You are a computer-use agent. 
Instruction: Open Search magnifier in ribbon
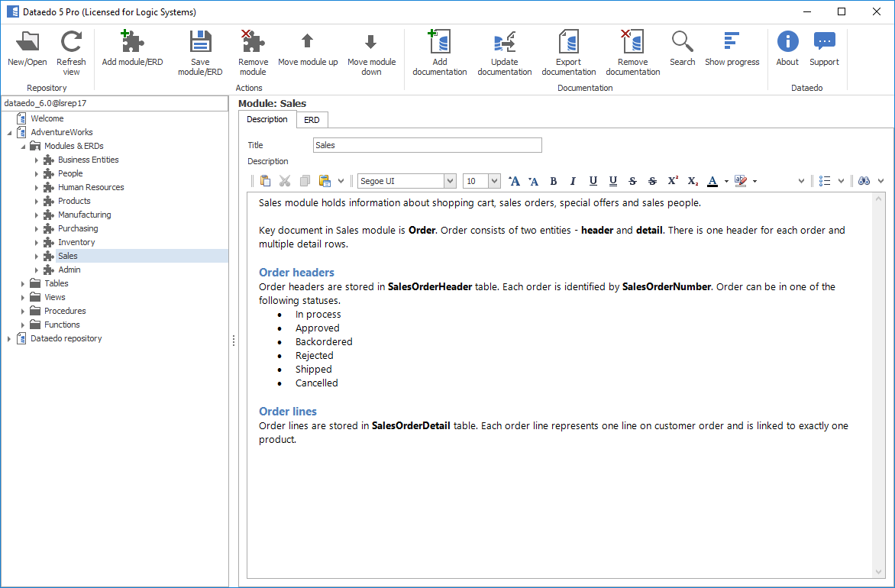682,43
